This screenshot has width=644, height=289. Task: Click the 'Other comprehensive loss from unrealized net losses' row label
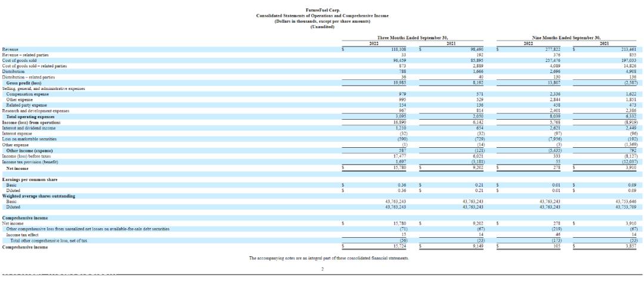point(88,229)
